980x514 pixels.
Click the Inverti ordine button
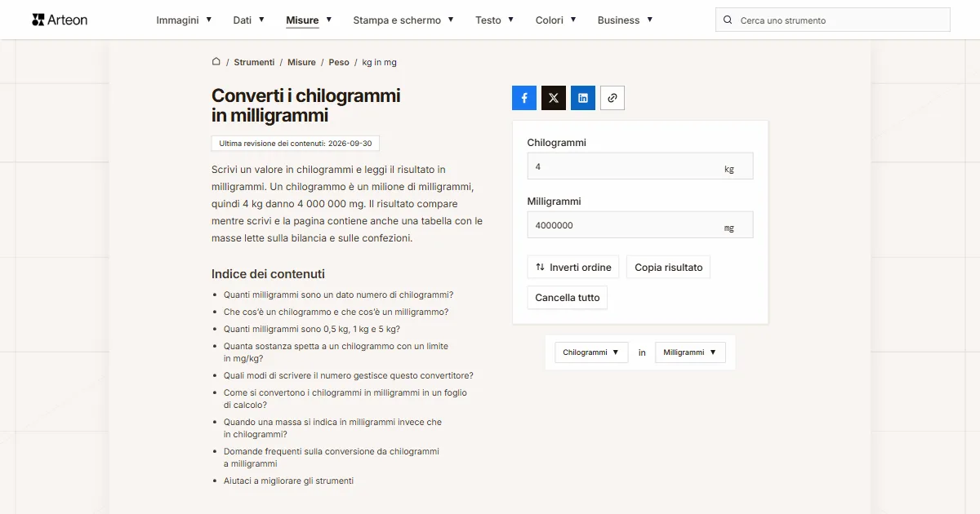click(573, 267)
